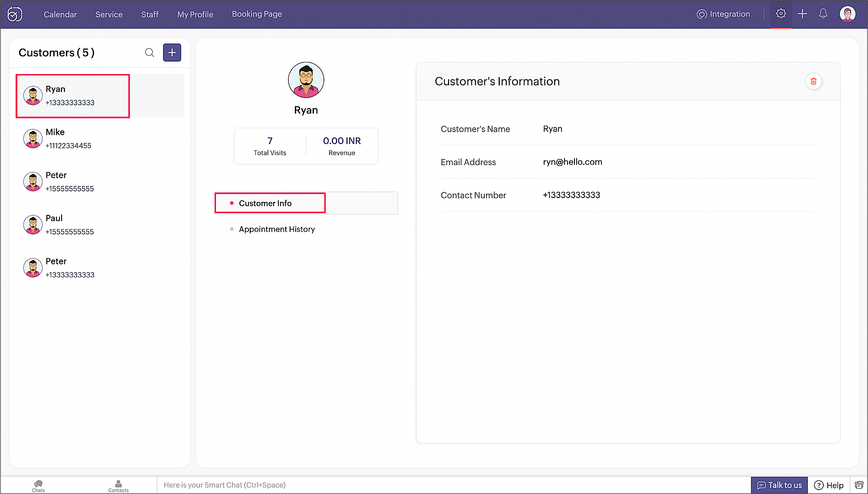Open Contacts in the bottom bar
This screenshot has height=494, width=868.
tap(118, 486)
